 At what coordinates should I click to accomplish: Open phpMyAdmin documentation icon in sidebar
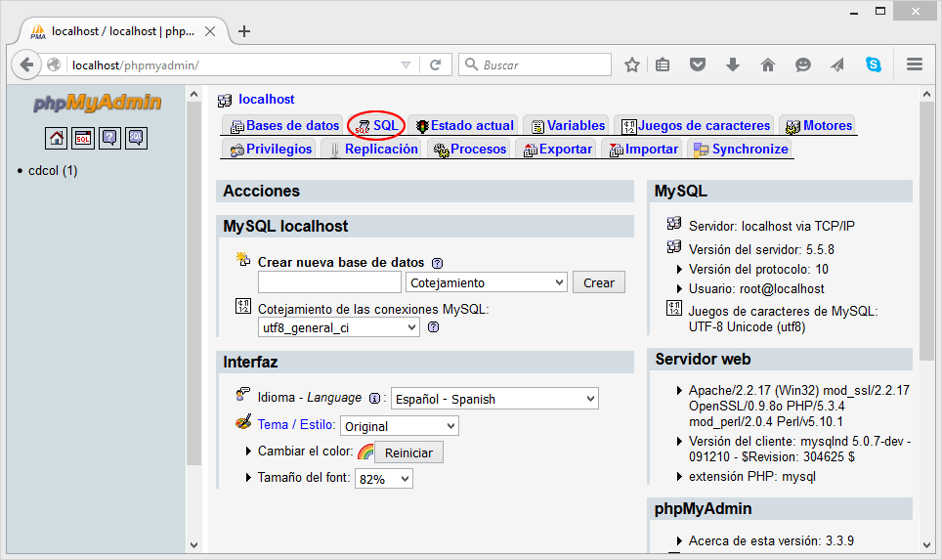click(110, 138)
